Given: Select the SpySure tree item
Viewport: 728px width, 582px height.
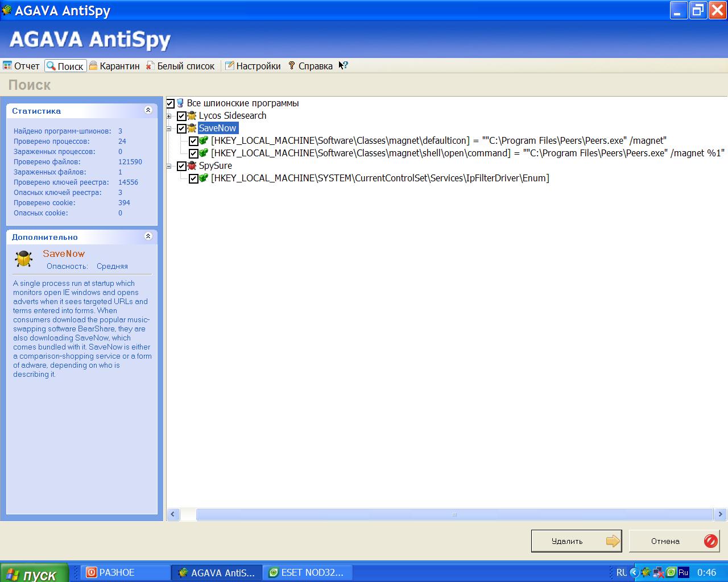Looking at the screenshot, I should click(216, 166).
